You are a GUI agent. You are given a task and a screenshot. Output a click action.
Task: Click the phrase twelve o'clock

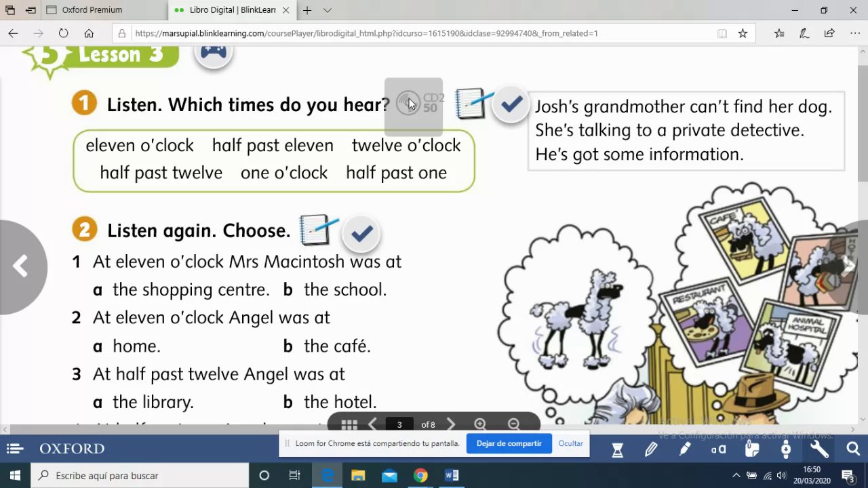pos(406,146)
